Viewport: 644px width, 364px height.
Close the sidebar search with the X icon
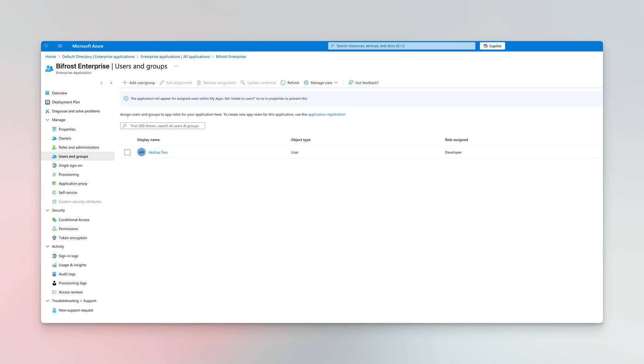101,83
